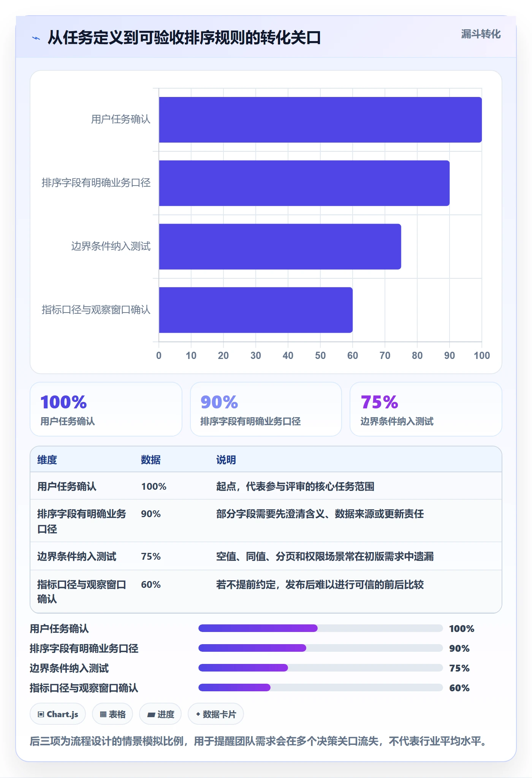Click description 空值、同值、分页和权限场景常在初版需求中遗漏

click(x=325, y=556)
